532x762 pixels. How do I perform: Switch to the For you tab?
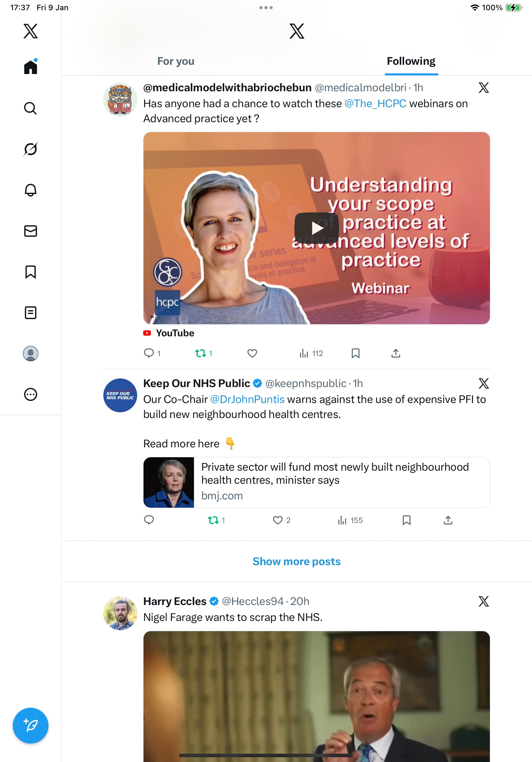coord(176,61)
